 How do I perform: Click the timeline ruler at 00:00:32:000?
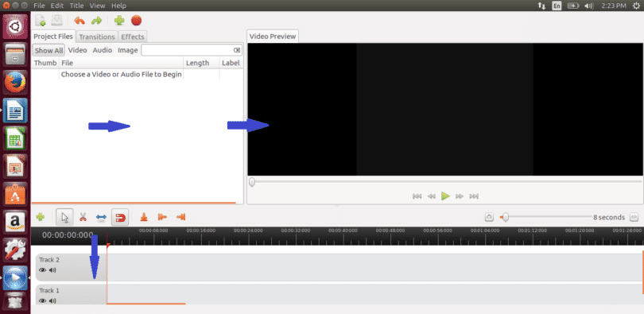[x=296, y=231]
